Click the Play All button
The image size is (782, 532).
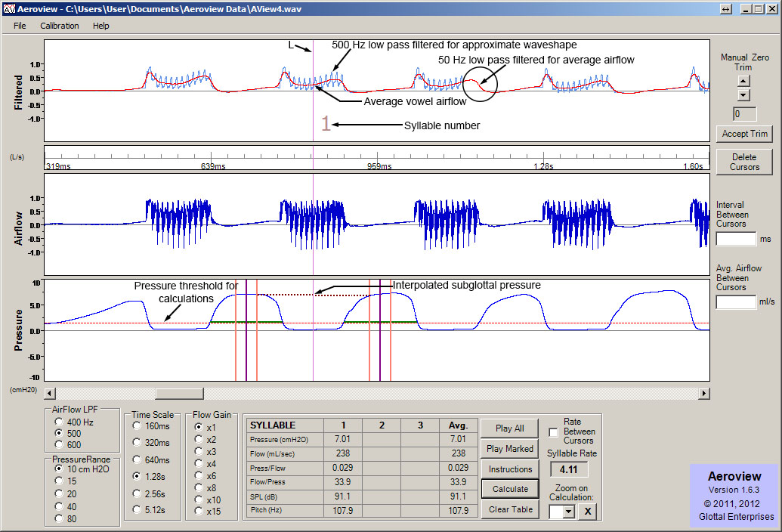click(x=509, y=428)
